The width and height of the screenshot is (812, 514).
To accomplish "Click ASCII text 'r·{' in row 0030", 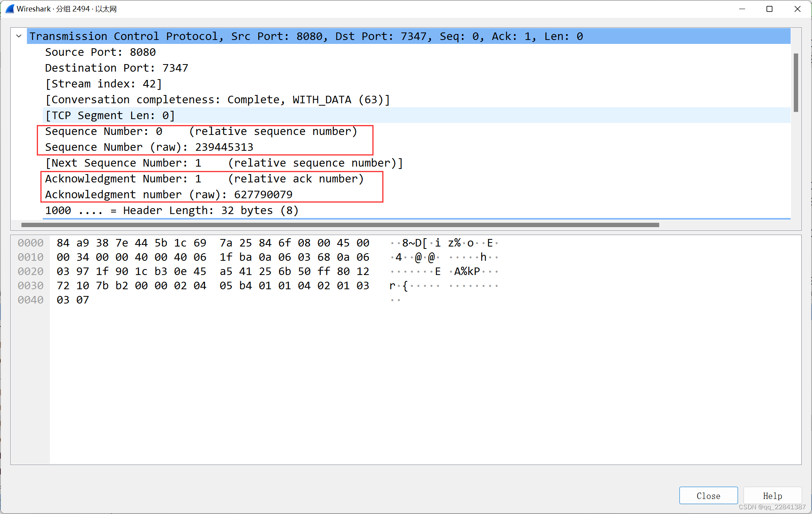I will tap(398, 286).
